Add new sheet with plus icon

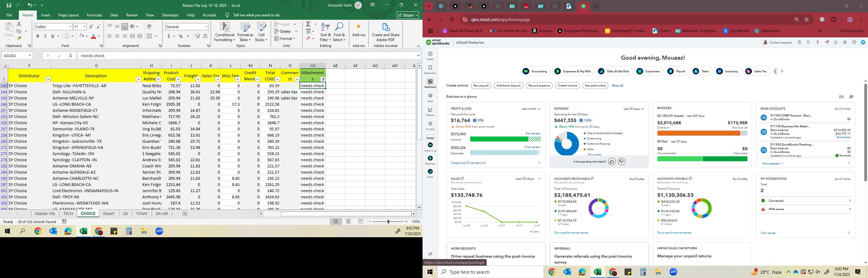coord(185,214)
